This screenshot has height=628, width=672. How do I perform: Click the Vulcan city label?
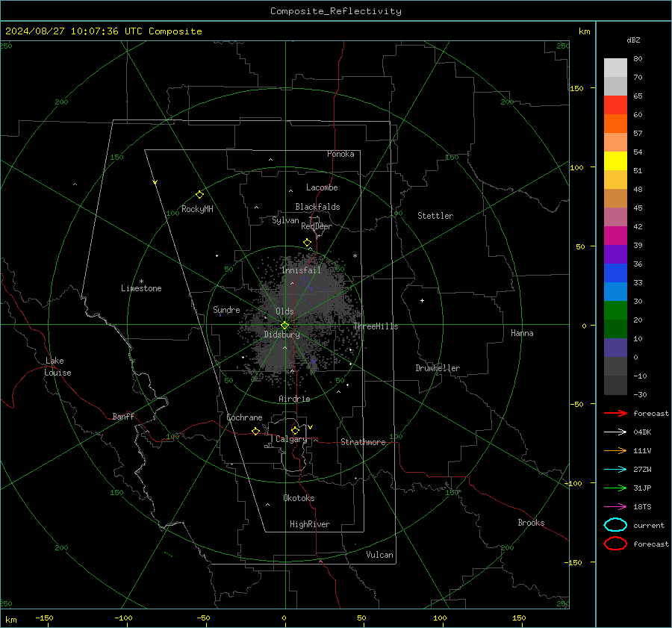[x=380, y=555]
